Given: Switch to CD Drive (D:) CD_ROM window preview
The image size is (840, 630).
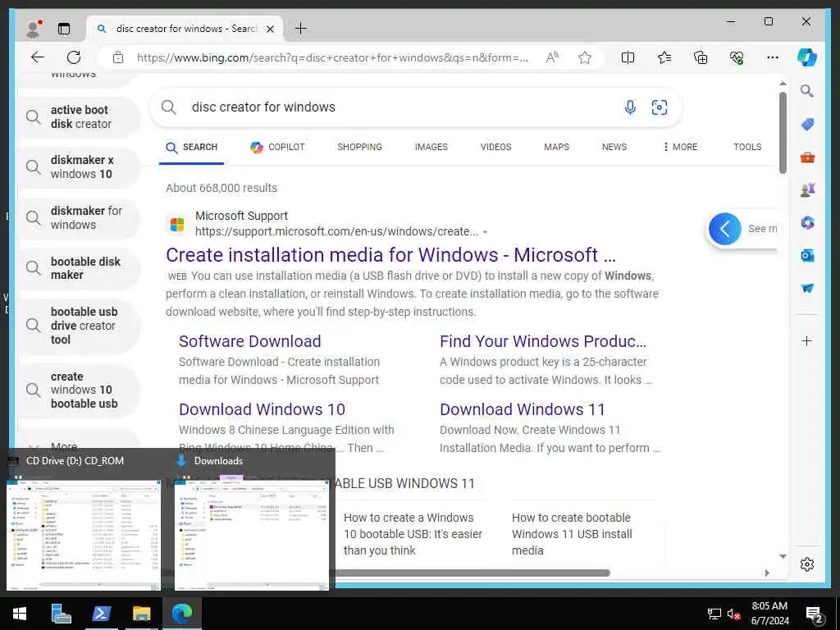Looking at the screenshot, I should point(84,521).
